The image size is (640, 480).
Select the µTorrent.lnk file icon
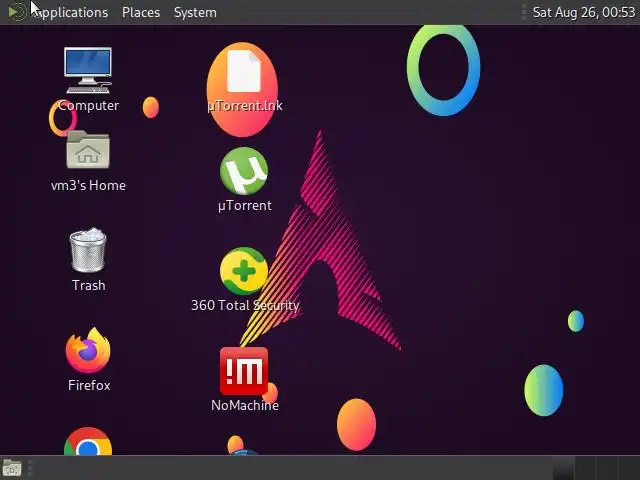(244, 71)
